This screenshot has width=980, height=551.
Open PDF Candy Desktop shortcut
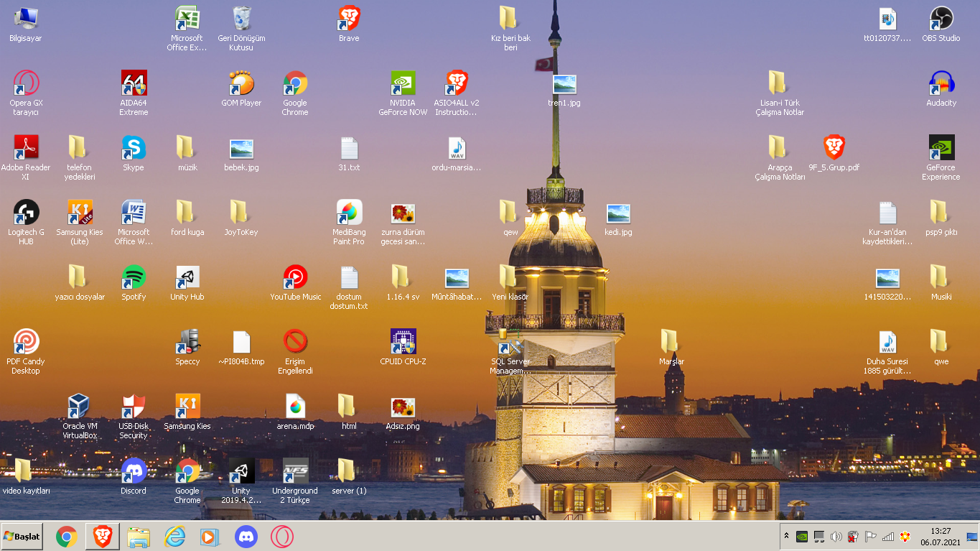(x=26, y=343)
